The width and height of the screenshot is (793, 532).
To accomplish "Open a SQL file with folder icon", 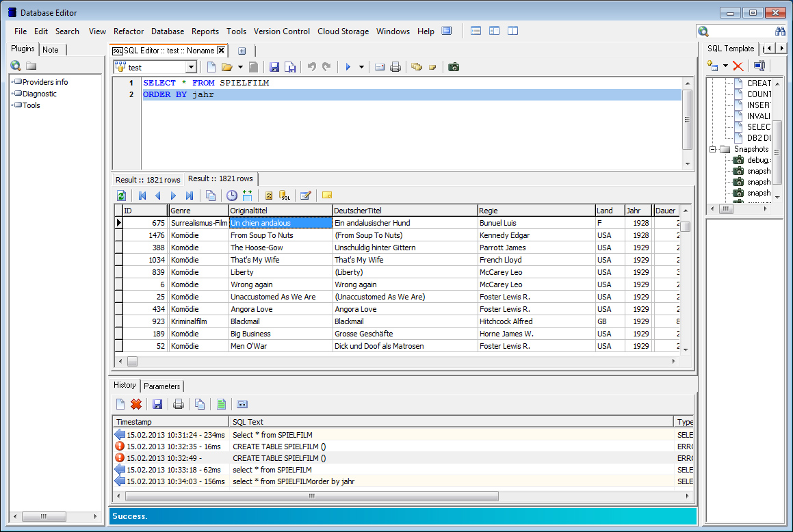I will tap(226, 67).
